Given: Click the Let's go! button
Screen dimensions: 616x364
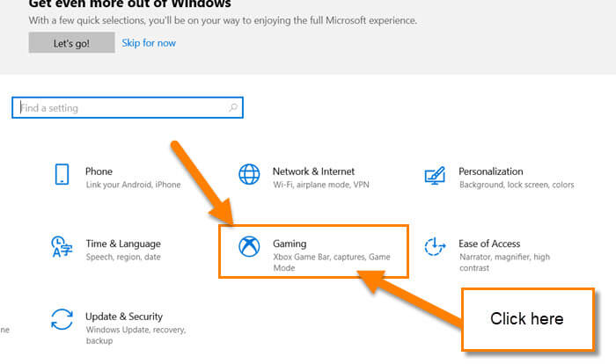Looking at the screenshot, I should 71,43.
